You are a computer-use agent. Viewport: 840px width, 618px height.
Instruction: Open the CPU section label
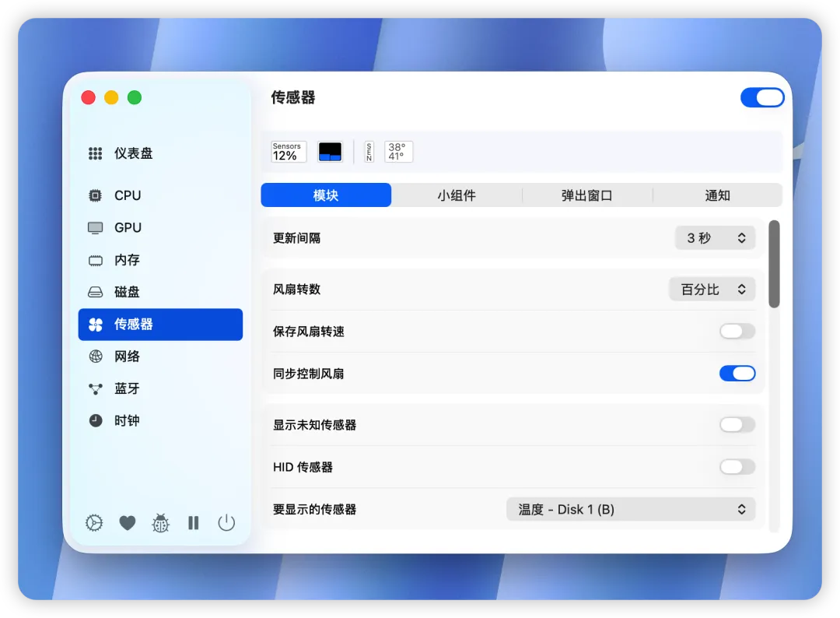(128, 195)
